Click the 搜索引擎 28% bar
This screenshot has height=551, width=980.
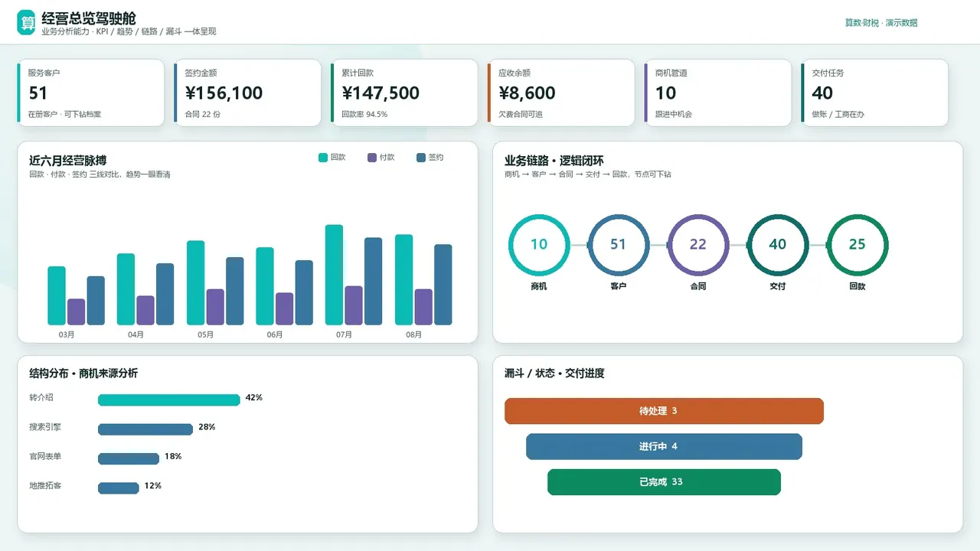click(x=145, y=429)
